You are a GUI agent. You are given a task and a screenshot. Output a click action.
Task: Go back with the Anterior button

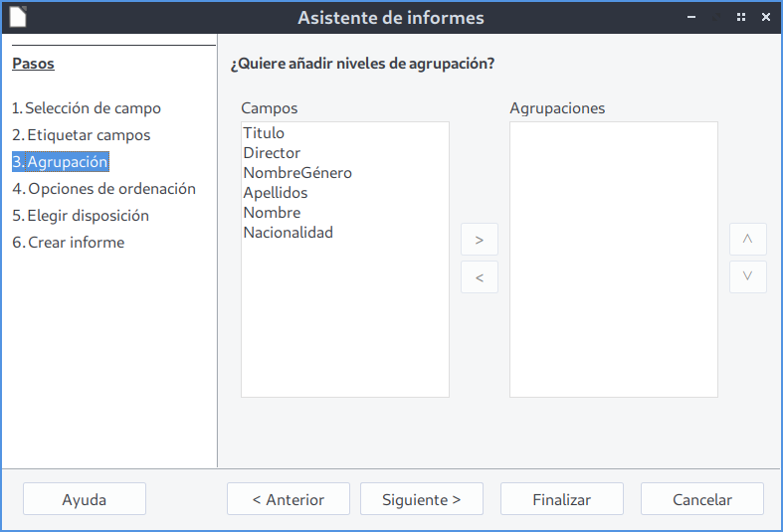[289, 500]
